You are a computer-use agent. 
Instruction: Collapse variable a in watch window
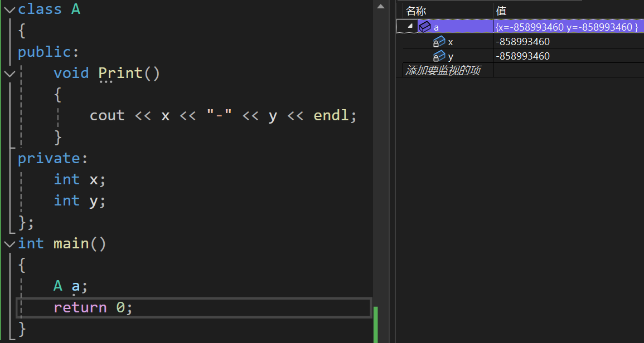pyautogui.click(x=409, y=27)
